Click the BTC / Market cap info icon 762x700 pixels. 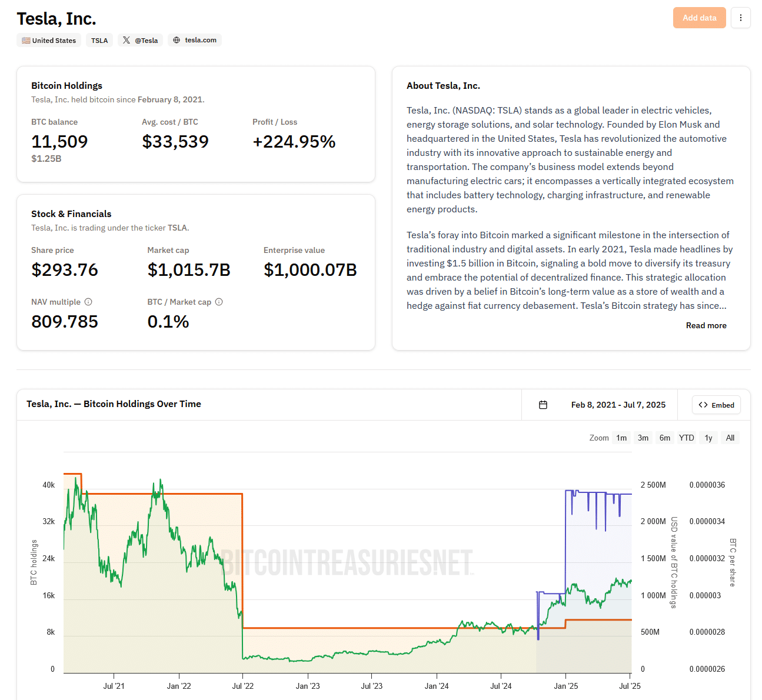(x=219, y=302)
